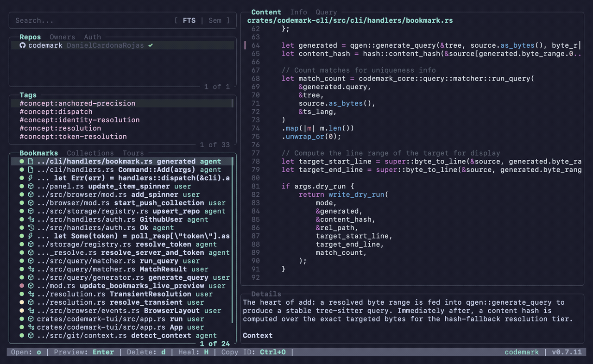Open the Repos tab
This screenshot has width=593, height=364.
point(30,37)
